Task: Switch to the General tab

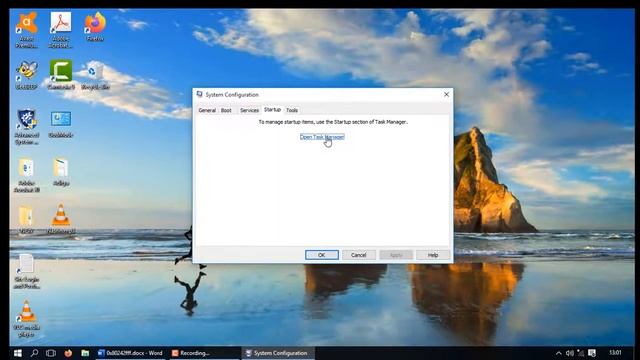Action: 207,110
